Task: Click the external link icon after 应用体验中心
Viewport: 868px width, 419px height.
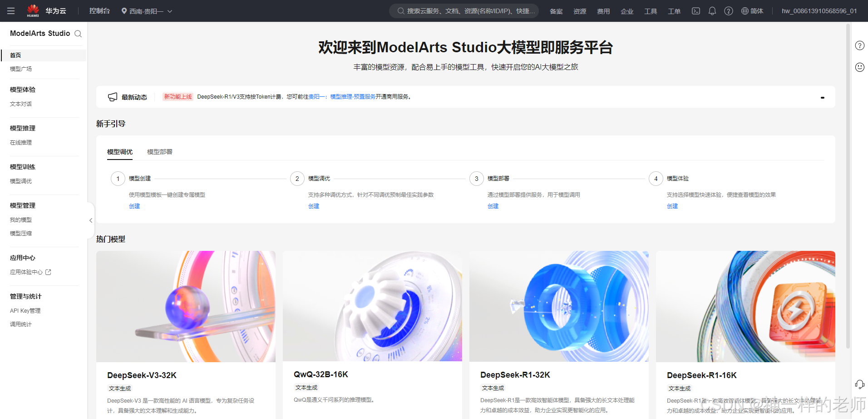Action: pos(48,272)
